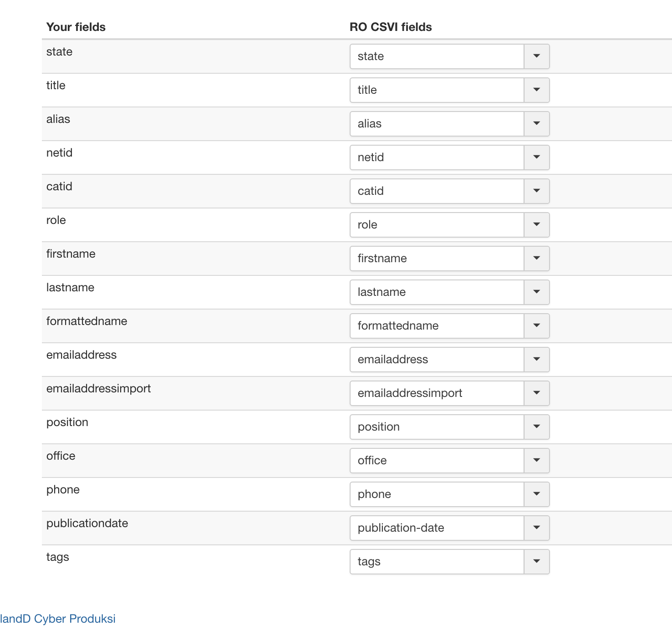Click the office dropdown caret
This screenshot has height=640, width=672.
[x=536, y=461]
